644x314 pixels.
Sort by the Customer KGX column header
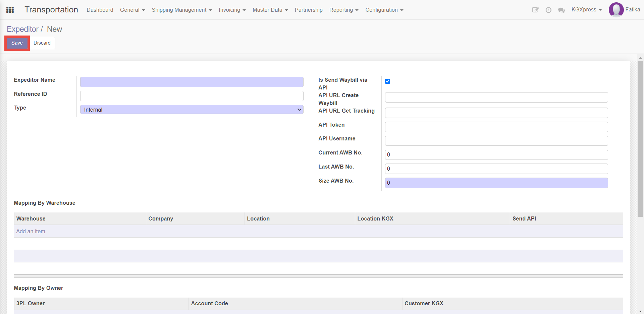tap(513, 303)
